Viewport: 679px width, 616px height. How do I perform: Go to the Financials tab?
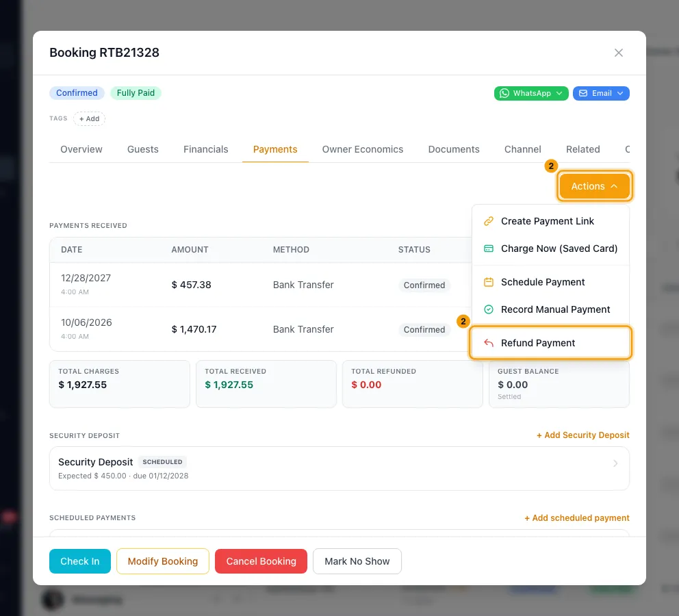pyautogui.click(x=206, y=149)
